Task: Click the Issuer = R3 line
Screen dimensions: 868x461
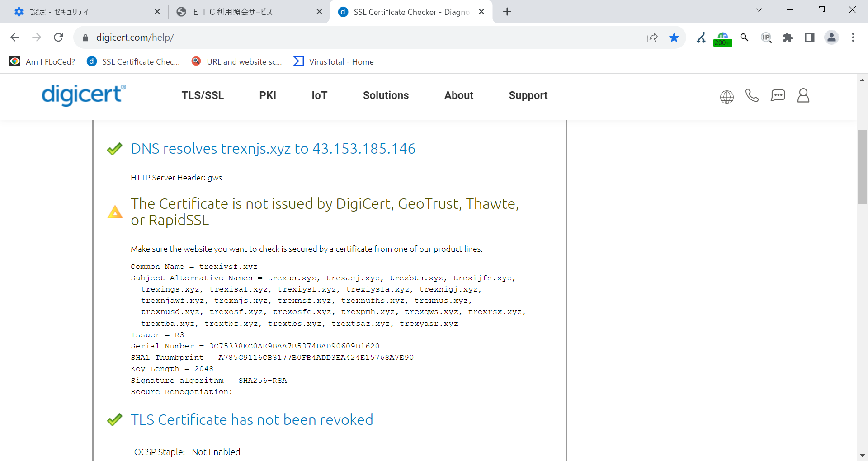Action: 157,335
